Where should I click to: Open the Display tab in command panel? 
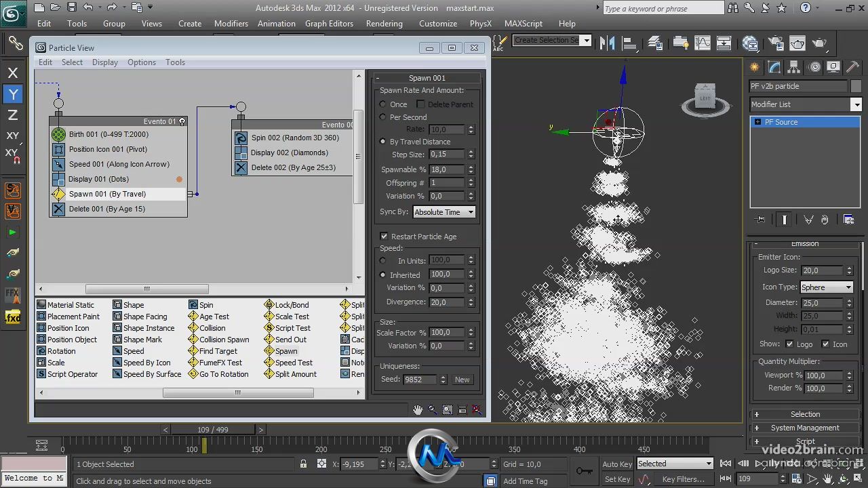coord(833,67)
